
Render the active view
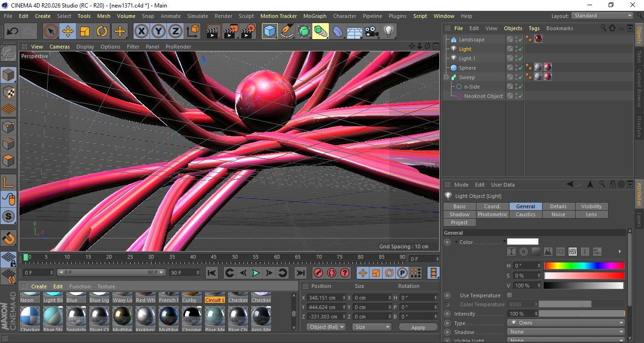point(214,32)
